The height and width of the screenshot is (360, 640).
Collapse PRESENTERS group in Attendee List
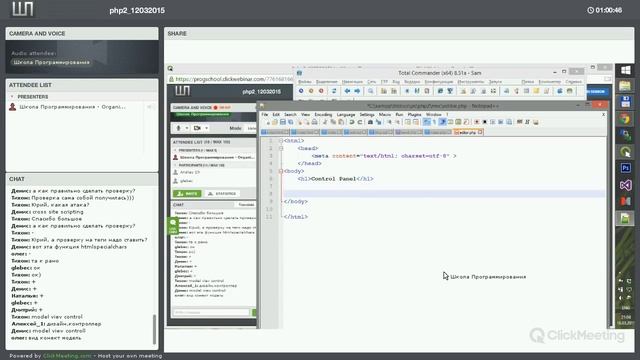[x=12, y=97]
